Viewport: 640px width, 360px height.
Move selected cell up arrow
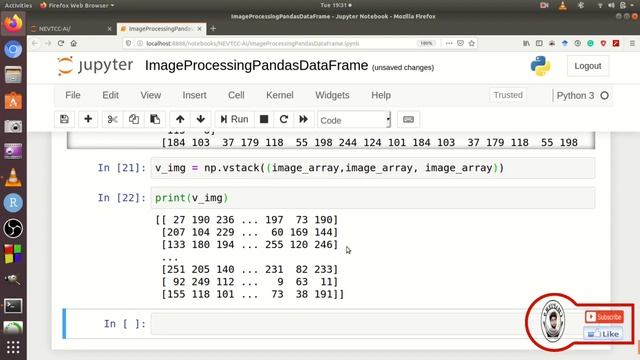(180, 119)
